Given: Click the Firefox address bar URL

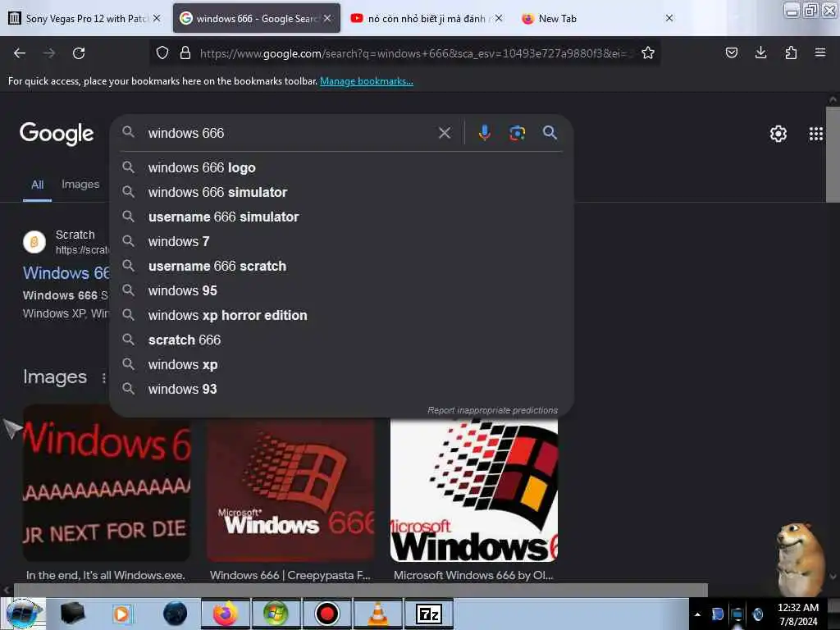Looking at the screenshot, I should pos(413,53).
